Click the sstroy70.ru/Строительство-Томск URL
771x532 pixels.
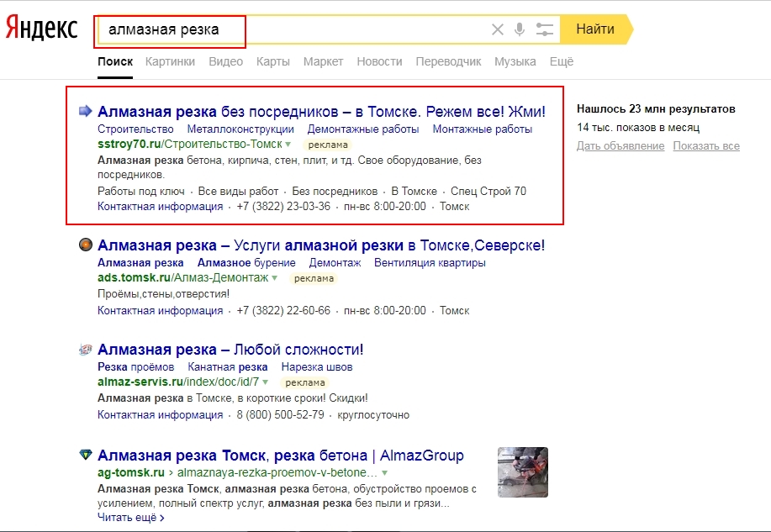(x=190, y=144)
